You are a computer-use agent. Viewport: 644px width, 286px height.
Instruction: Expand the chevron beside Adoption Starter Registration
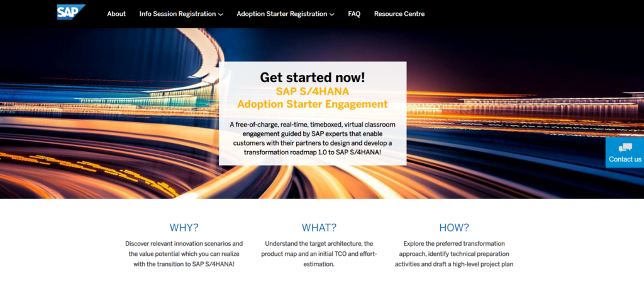tap(332, 14)
